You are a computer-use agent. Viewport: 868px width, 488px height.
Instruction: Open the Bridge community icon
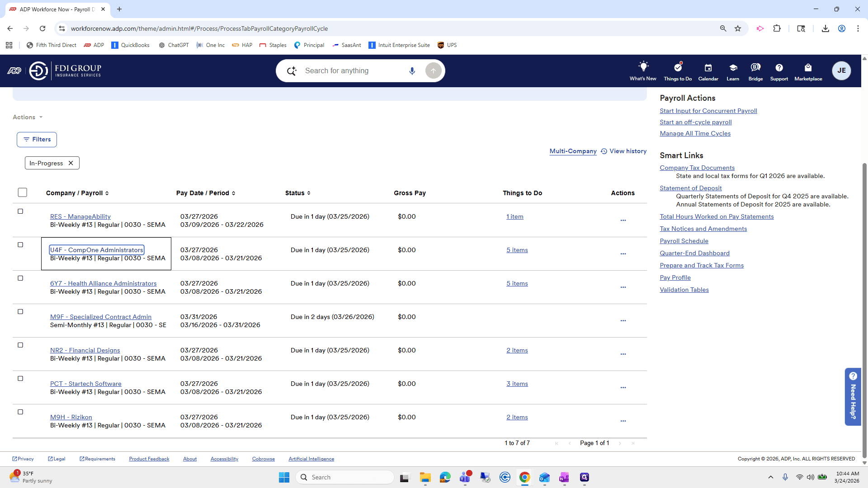pyautogui.click(x=755, y=68)
